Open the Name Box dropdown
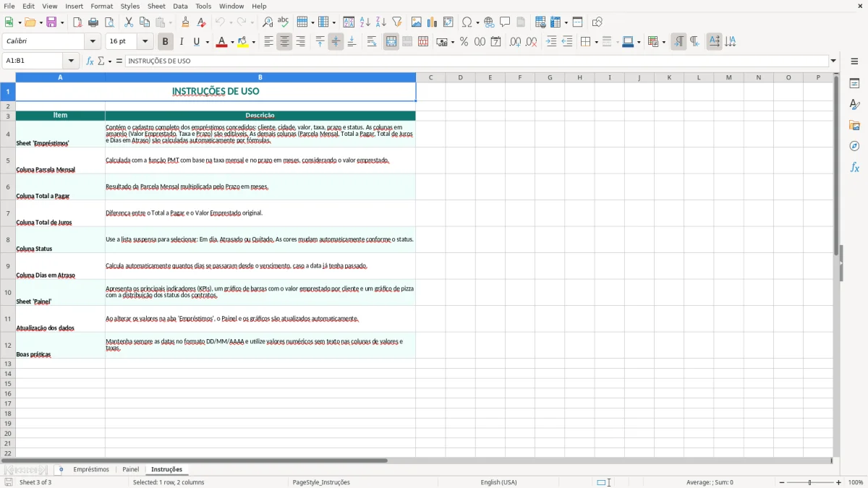 71,61
